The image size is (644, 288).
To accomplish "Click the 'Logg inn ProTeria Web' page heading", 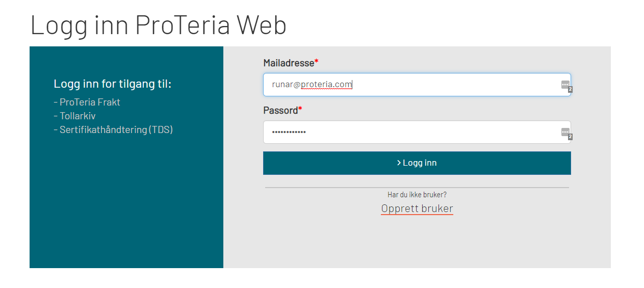I will click(x=159, y=24).
